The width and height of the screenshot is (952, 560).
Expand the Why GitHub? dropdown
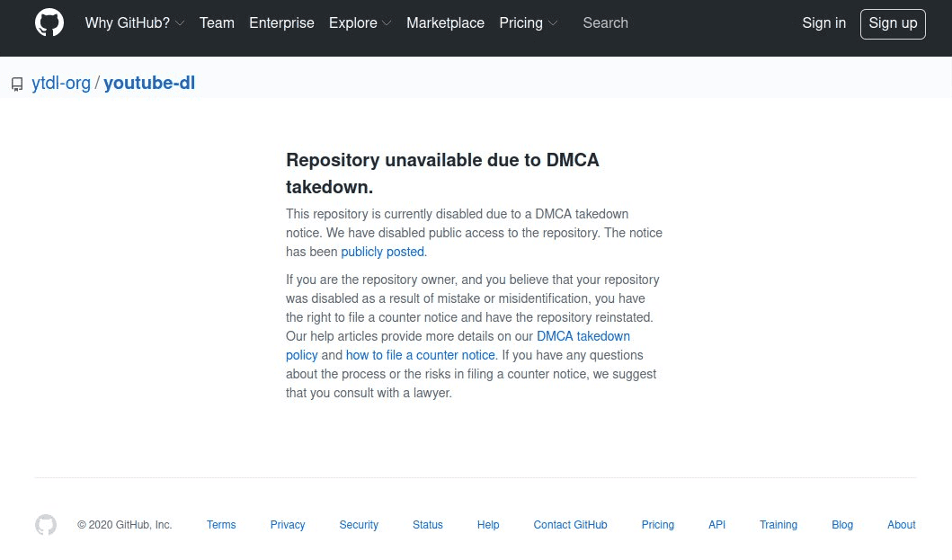(x=134, y=23)
